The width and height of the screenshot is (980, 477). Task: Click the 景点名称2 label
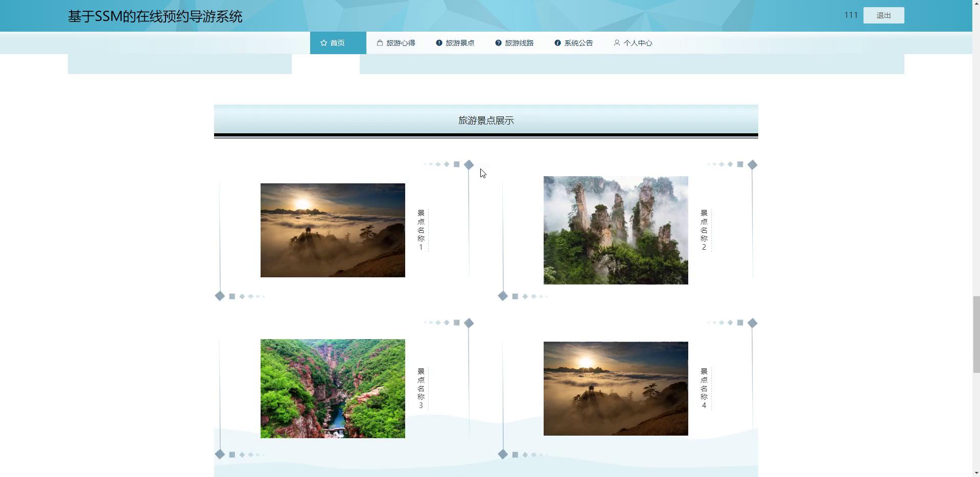(x=704, y=230)
